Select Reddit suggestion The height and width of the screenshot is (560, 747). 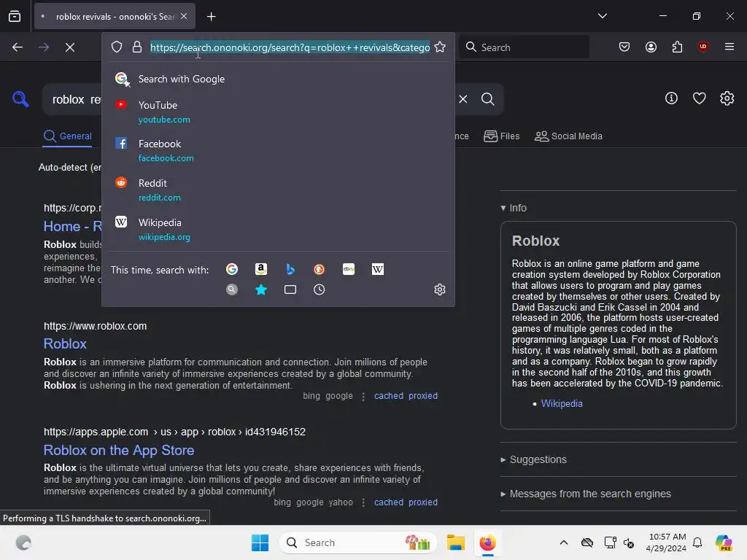point(278,190)
